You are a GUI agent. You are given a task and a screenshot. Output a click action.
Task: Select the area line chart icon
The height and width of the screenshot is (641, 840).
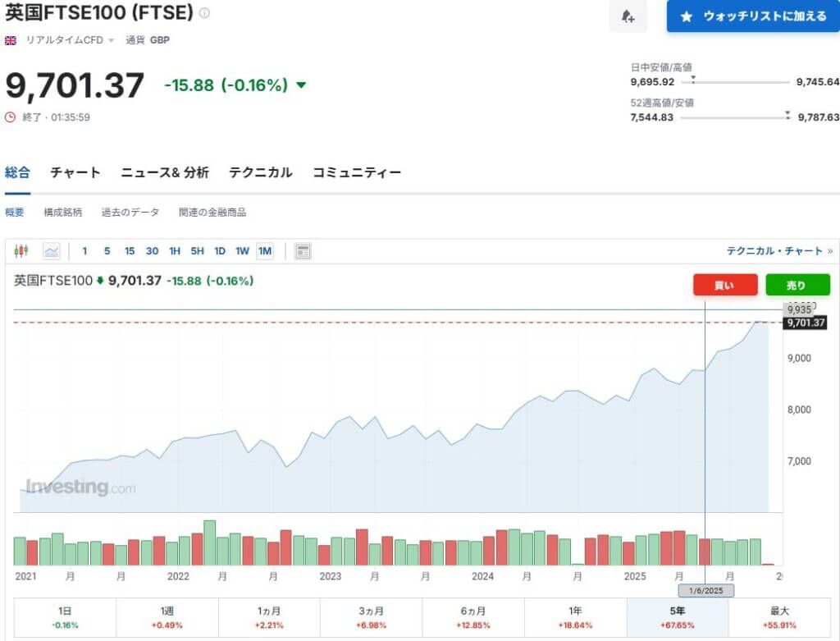(x=52, y=251)
